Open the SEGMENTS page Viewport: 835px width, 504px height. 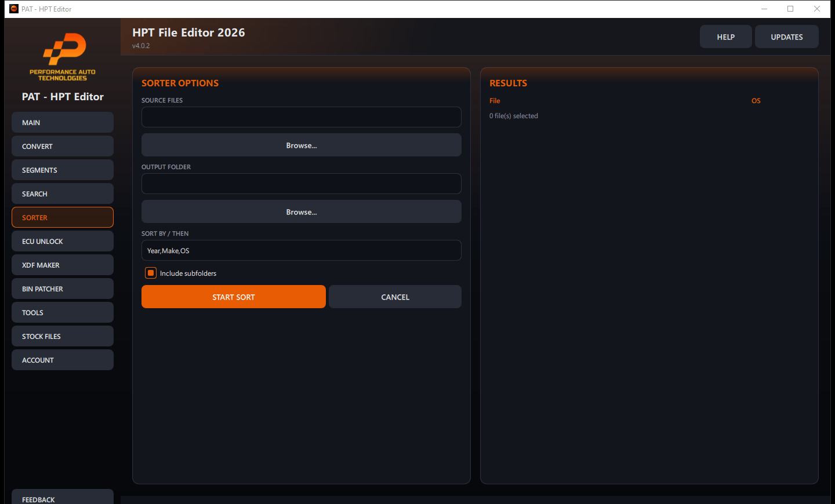pos(63,170)
